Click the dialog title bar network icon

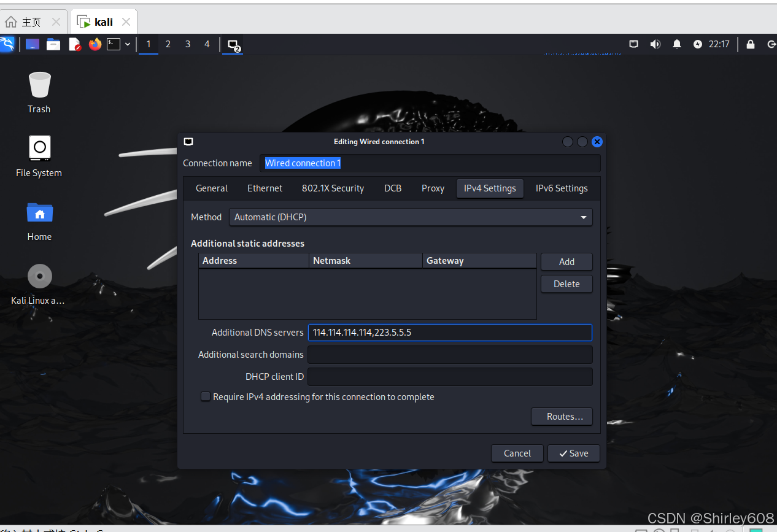[188, 142]
